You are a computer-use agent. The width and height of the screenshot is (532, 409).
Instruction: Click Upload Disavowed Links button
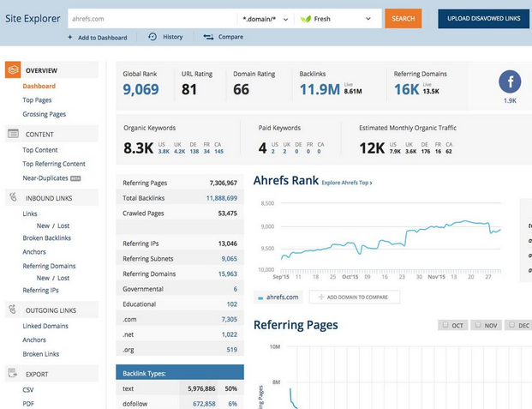pos(483,19)
